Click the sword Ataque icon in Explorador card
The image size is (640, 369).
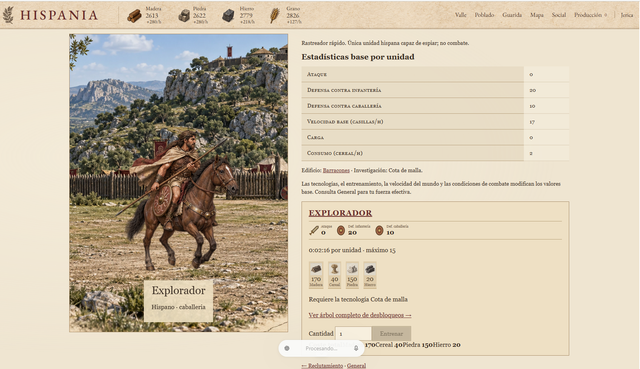(x=314, y=231)
